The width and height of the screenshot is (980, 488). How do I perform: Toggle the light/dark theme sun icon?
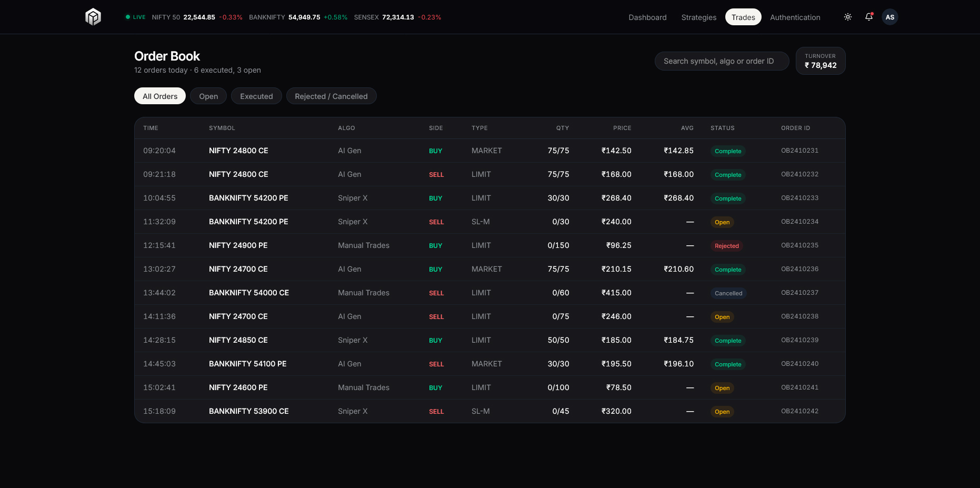pos(848,17)
